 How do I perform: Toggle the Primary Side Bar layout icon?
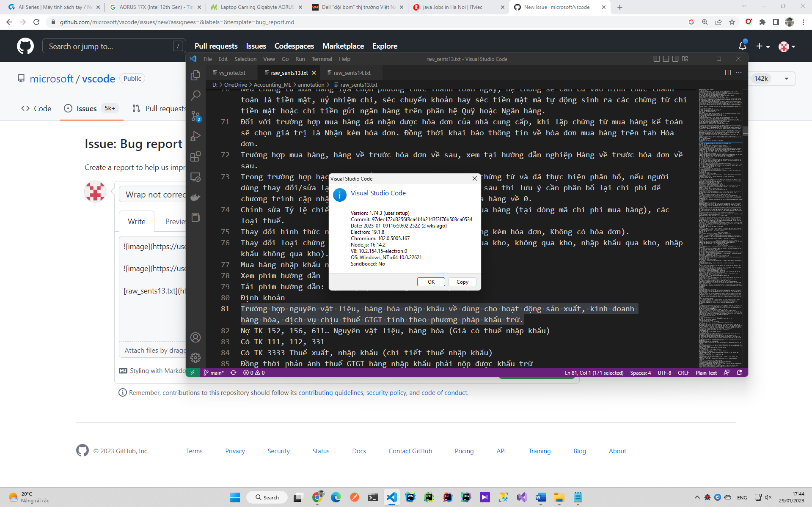point(656,59)
